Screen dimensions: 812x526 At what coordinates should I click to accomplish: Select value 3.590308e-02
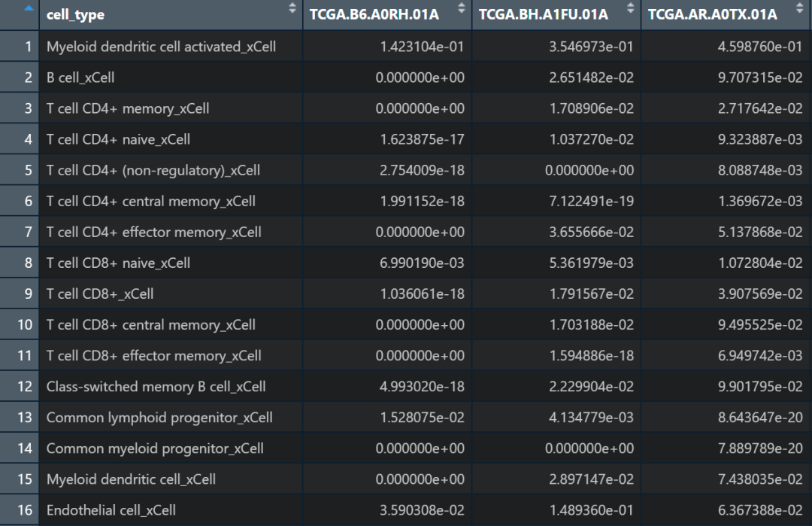pyautogui.click(x=422, y=510)
